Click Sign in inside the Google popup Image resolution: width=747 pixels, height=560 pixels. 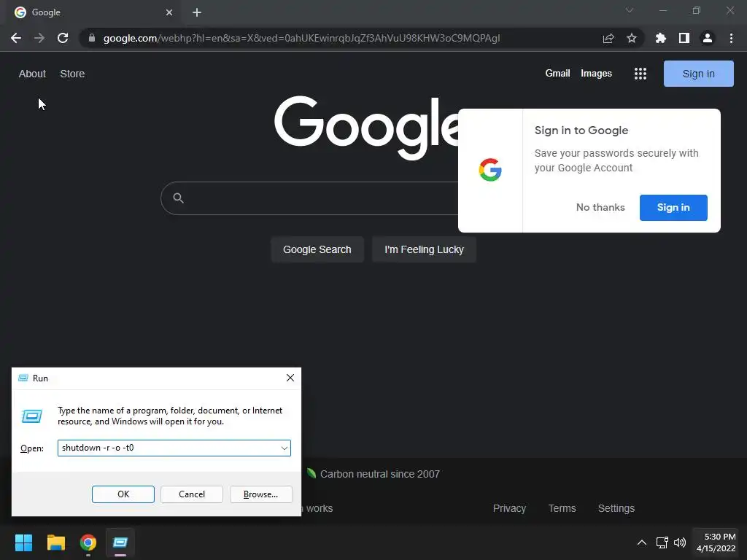pyautogui.click(x=673, y=207)
